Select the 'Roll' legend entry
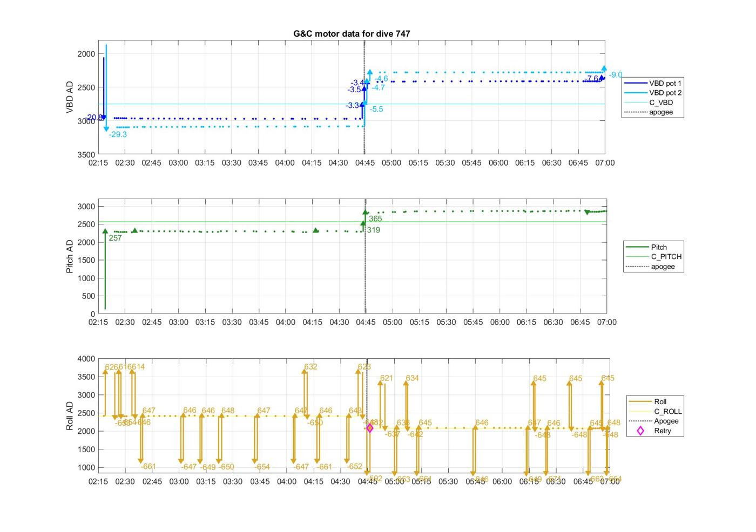Image resolution: width=756 pixels, height=532 pixels. (648, 401)
